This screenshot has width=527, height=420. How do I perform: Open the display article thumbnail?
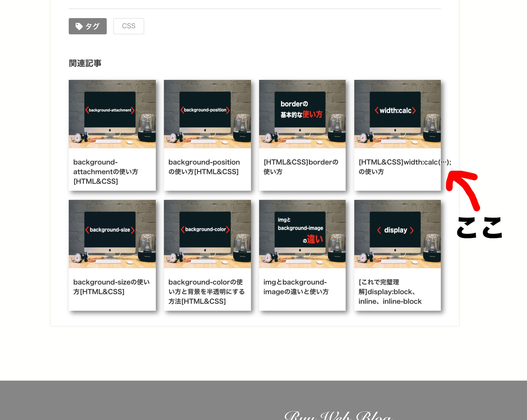(397, 234)
